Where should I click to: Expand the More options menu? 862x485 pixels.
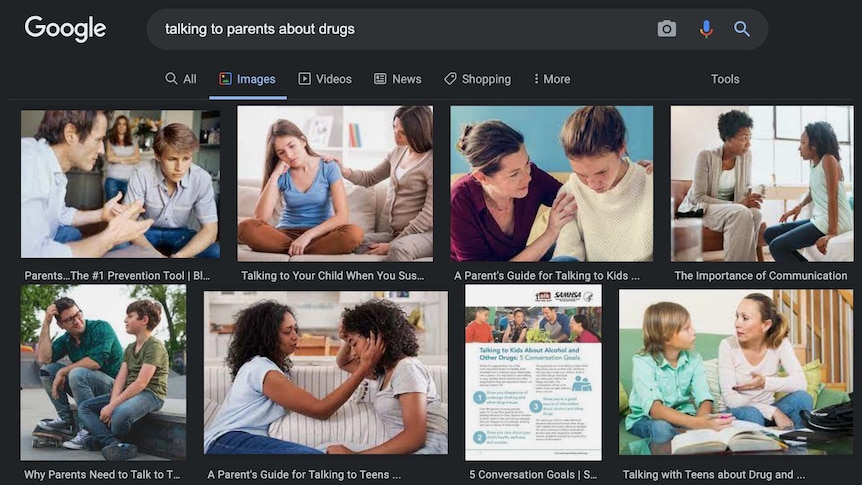click(551, 79)
